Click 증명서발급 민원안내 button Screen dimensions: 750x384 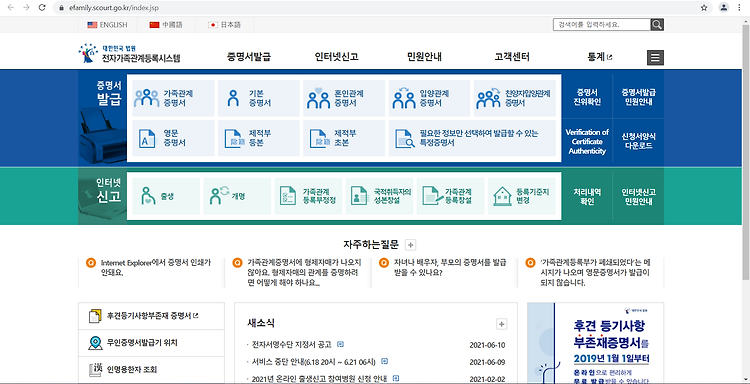[x=639, y=97]
